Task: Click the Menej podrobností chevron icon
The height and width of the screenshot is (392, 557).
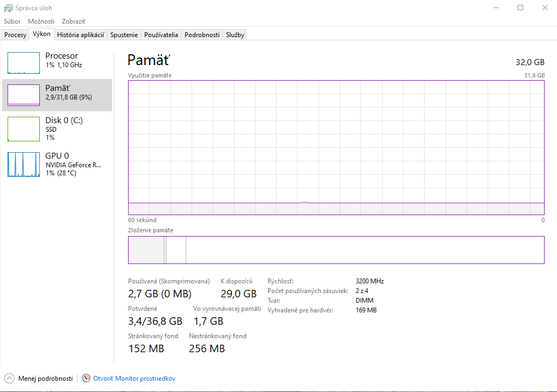Action: [9, 378]
